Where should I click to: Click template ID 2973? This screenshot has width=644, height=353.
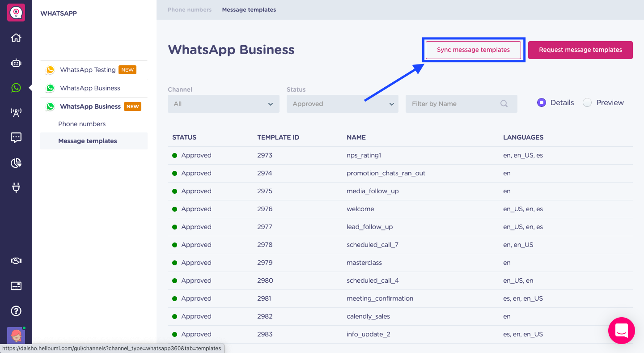tap(265, 155)
